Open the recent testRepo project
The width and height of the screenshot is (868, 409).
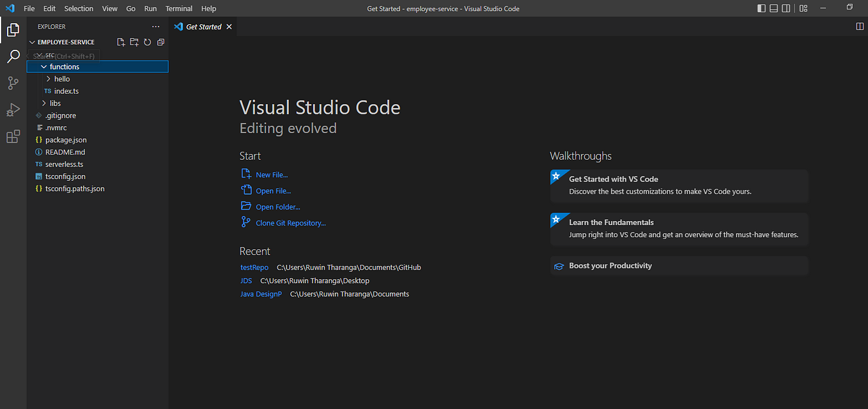point(254,267)
